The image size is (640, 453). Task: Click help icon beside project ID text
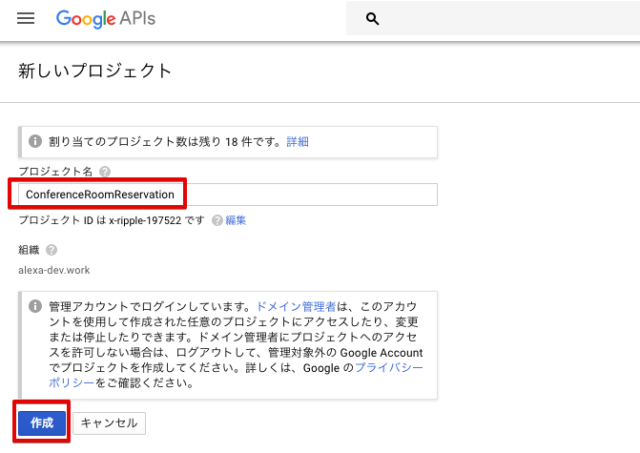pos(217,220)
